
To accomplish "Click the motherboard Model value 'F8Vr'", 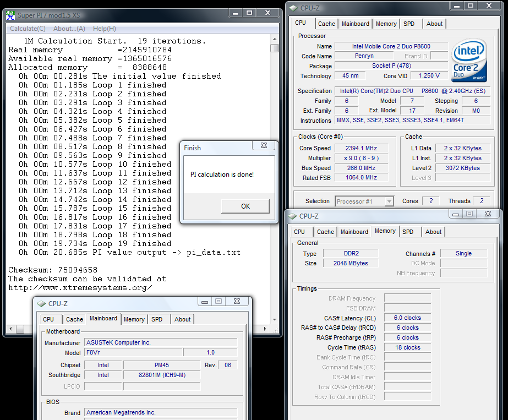I will 133,353.
